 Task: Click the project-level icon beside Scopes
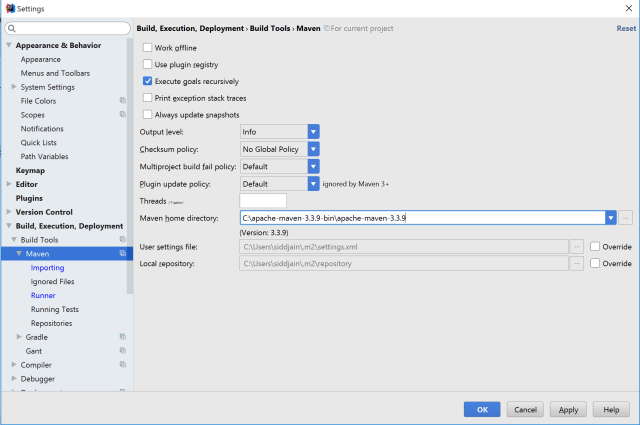pyautogui.click(x=122, y=115)
